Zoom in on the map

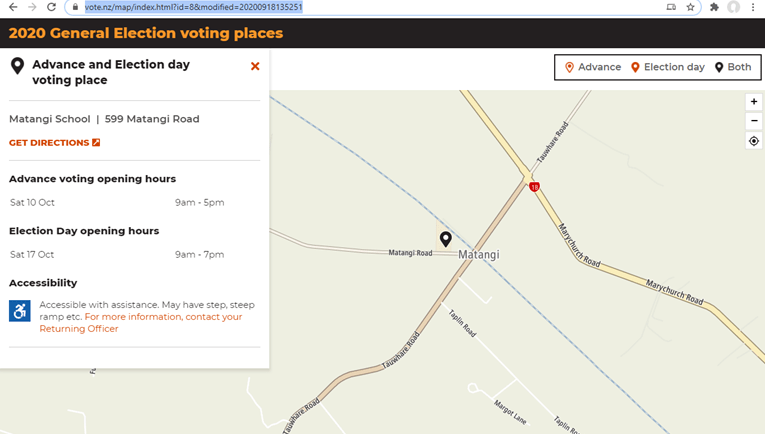754,101
